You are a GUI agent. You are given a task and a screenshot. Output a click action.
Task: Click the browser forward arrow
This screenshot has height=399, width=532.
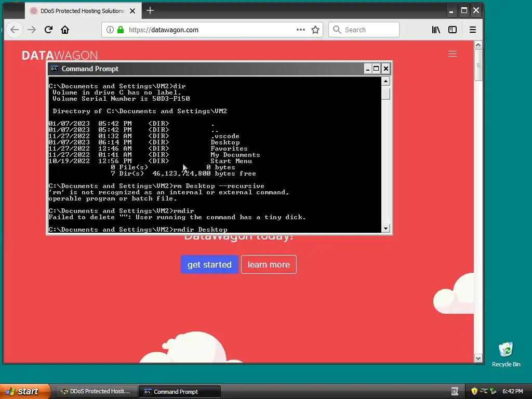(x=32, y=30)
